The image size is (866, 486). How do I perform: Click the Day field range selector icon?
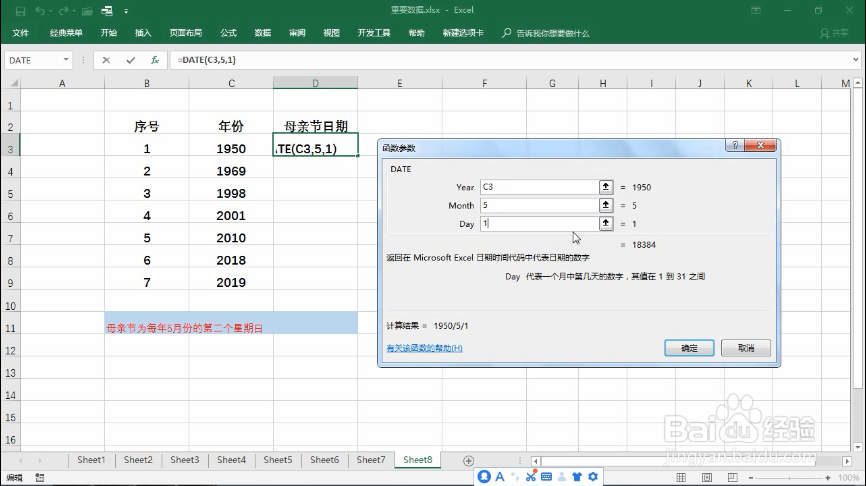coord(606,224)
